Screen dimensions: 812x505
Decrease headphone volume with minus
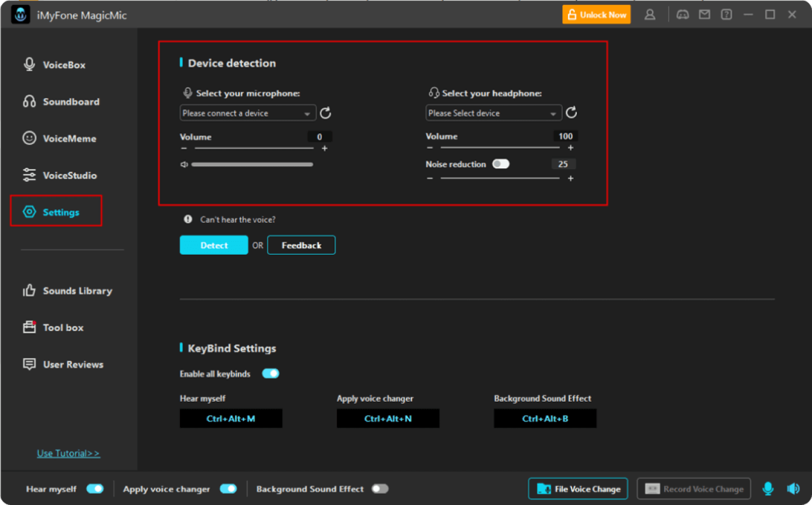430,148
